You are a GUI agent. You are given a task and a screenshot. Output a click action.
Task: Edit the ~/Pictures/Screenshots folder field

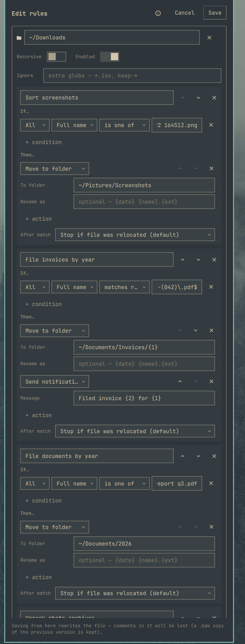(x=144, y=185)
